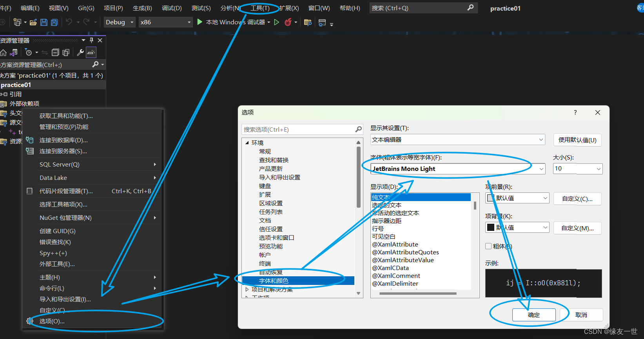The width and height of the screenshot is (644, 339).
Task: Click the magnifier in Options search box
Action: tap(358, 129)
